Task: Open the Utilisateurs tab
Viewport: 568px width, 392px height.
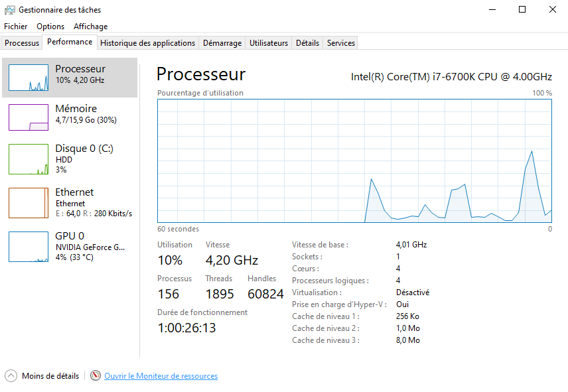Action: click(x=269, y=43)
